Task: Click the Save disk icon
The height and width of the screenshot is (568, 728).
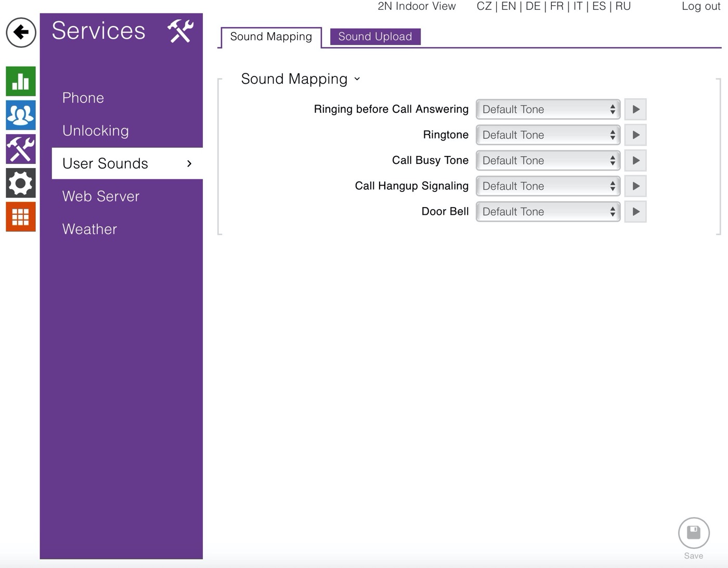Action: click(x=694, y=533)
